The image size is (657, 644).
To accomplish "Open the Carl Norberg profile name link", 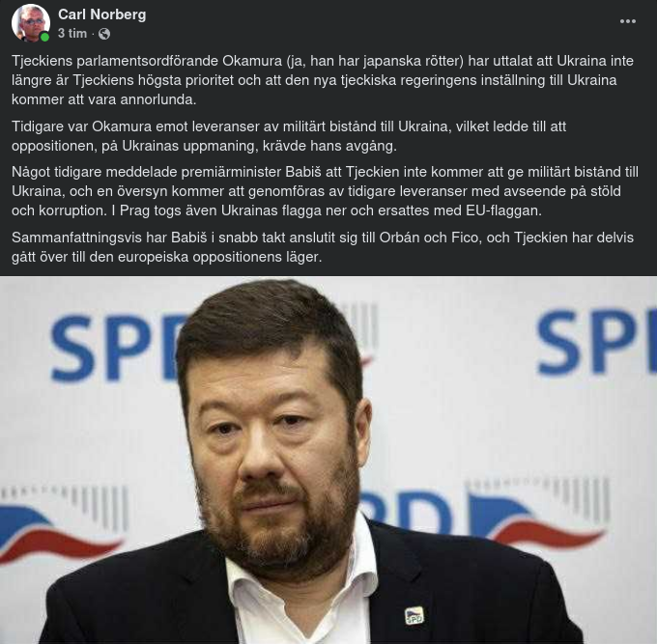I will [x=101, y=14].
